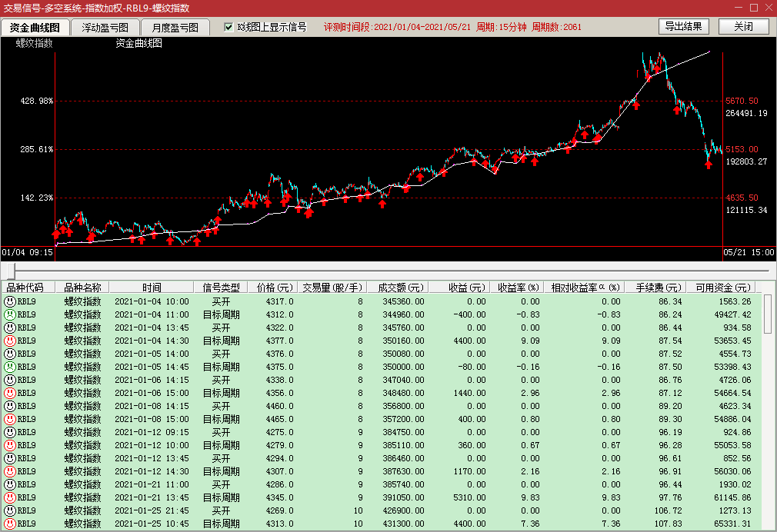Click the 关闭 button
The image size is (777, 532).
coord(743,26)
